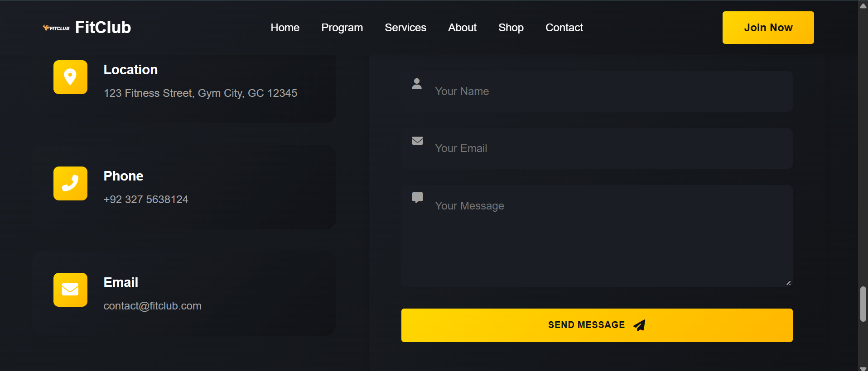Viewport: 868px width, 371px height.
Task: Click into the Your Message text area
Action: click(x=597, y=236)
